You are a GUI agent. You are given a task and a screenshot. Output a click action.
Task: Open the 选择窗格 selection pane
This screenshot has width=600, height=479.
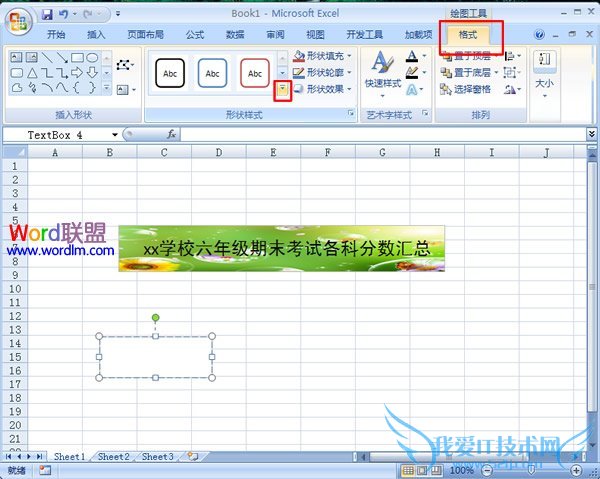point(466,89)
